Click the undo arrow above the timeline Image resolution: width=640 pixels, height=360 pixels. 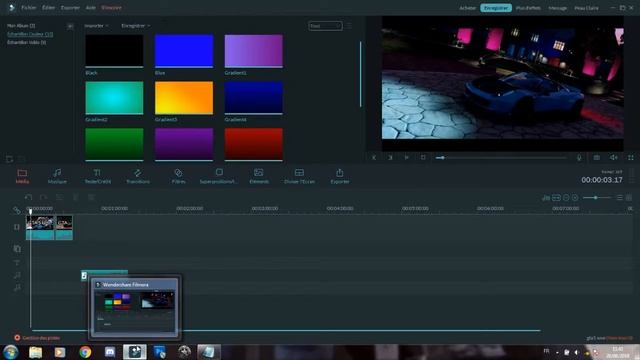[28, 197]
